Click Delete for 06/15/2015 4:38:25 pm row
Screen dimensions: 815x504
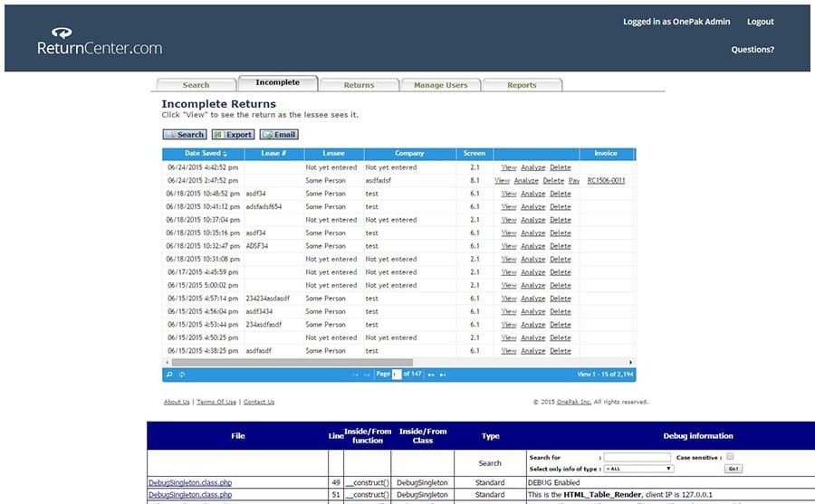click(x=561, y=351)
